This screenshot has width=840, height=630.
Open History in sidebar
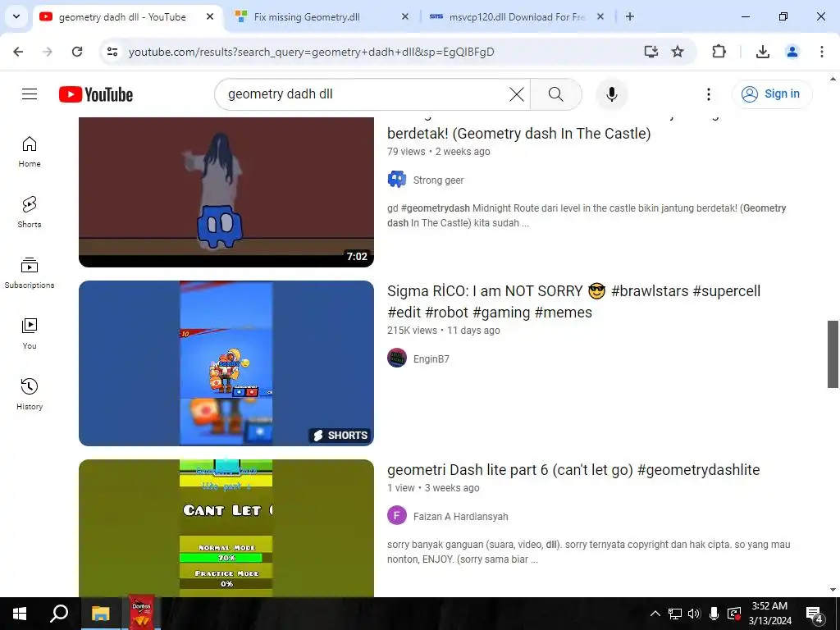click(x=30, y=394)
